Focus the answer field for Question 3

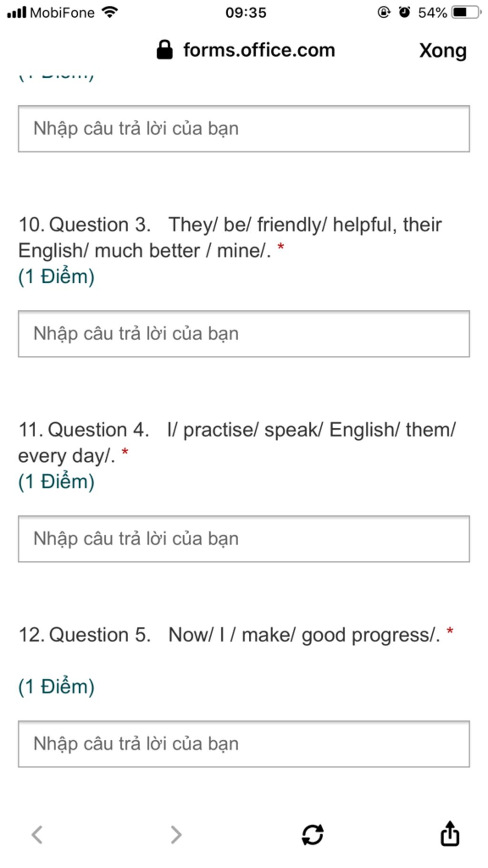coord(244,334)
